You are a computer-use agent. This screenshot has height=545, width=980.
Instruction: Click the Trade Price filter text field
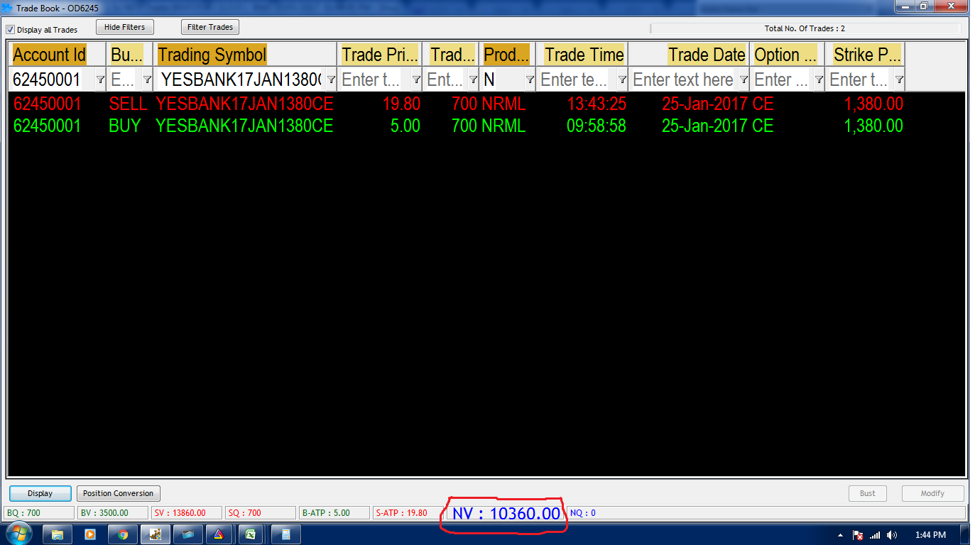(374, 79)
